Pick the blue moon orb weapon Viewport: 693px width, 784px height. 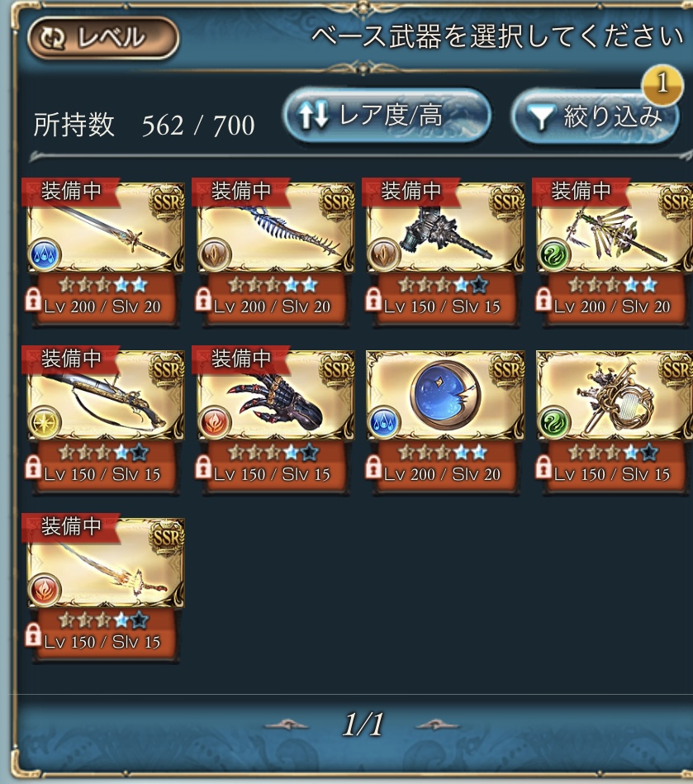coord(444,420)
